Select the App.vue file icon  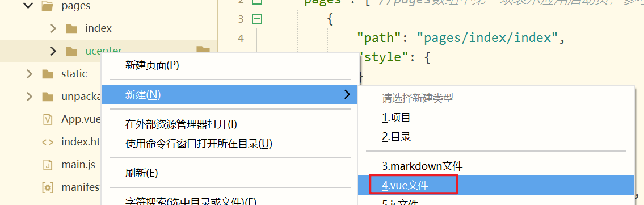pos(48,119)
